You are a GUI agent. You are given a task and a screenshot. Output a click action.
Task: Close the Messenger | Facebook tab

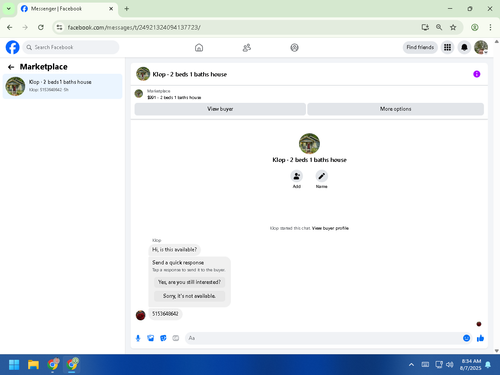coord(111,9)
